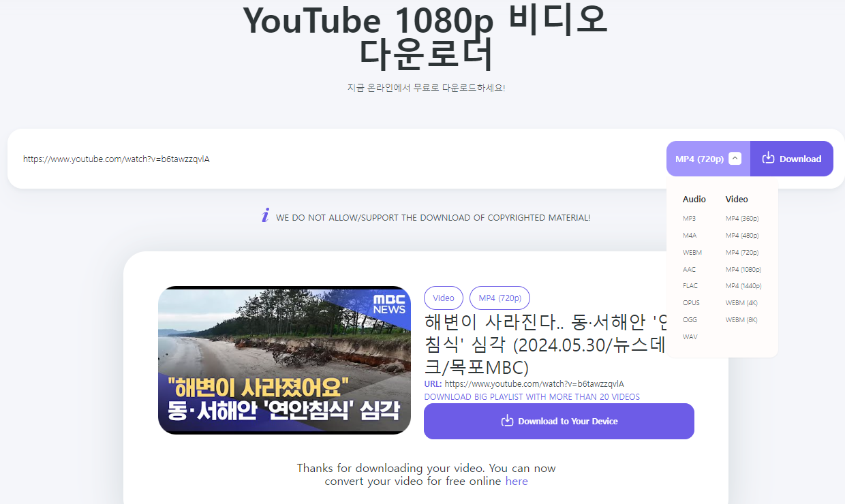This screenshot has height=504, width=845.
Task: Click the italic info icon beside copyright notice
Action: pos(265,215)
